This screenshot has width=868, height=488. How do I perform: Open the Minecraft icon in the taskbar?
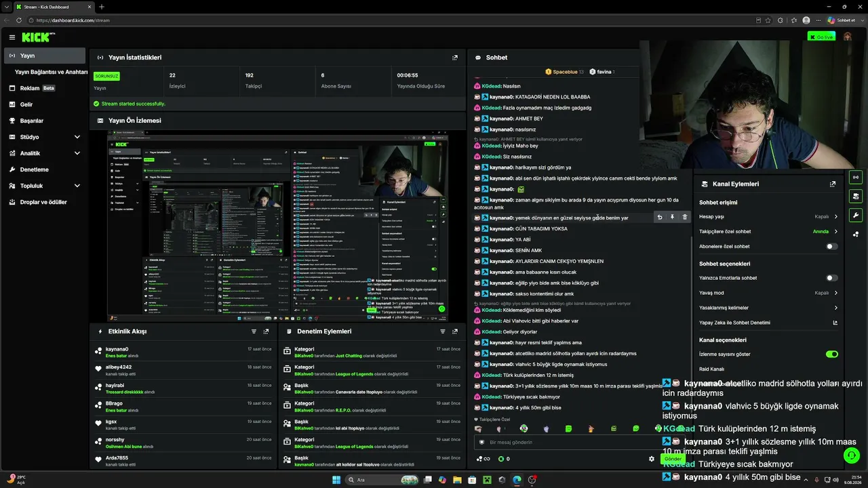pos(487,480)
